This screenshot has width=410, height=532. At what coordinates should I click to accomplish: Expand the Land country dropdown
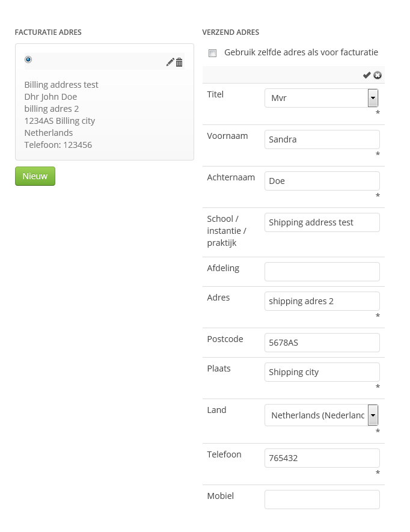[373, 415]
